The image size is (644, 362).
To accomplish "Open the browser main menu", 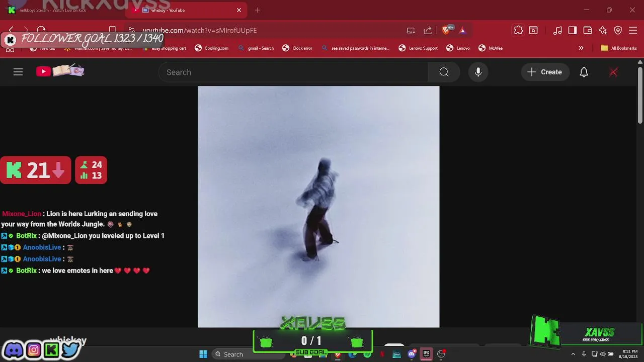I will point(633,30).
